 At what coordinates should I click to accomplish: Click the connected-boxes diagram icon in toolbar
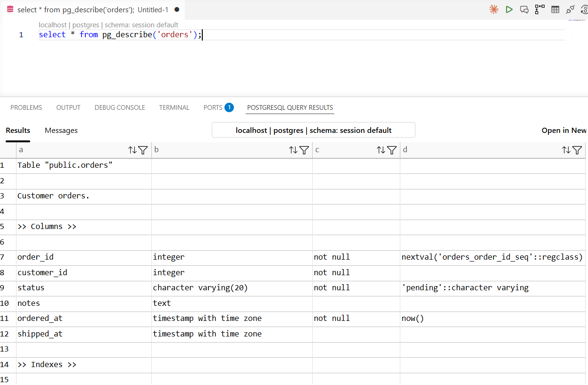[x=540, y=9]
